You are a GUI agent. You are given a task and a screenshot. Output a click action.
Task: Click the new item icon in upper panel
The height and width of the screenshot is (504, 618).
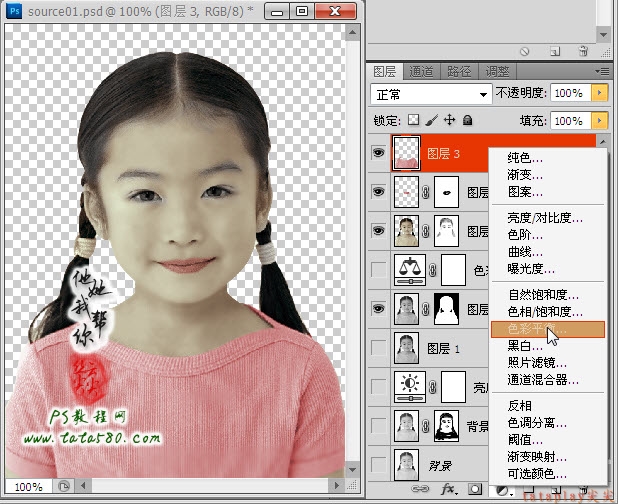click(x=555, y=51)
